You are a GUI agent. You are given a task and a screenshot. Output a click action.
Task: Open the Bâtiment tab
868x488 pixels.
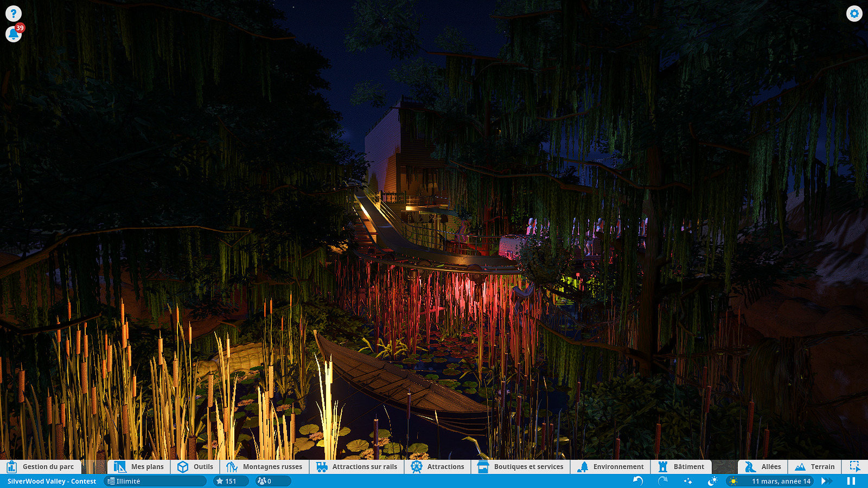tap(681, 467)
